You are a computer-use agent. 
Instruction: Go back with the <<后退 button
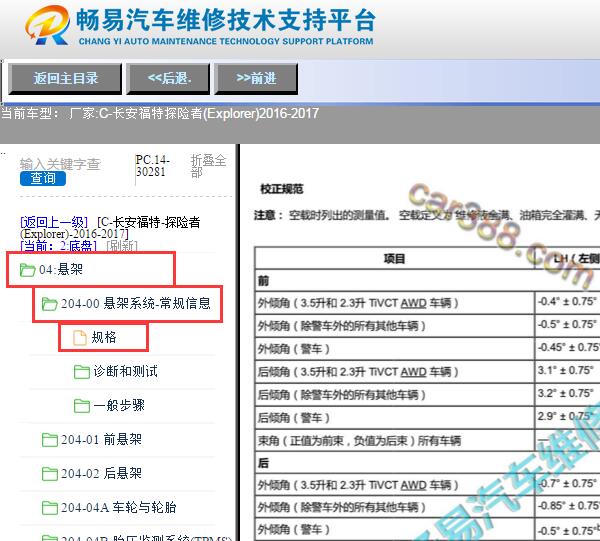[x=168, y=79]
